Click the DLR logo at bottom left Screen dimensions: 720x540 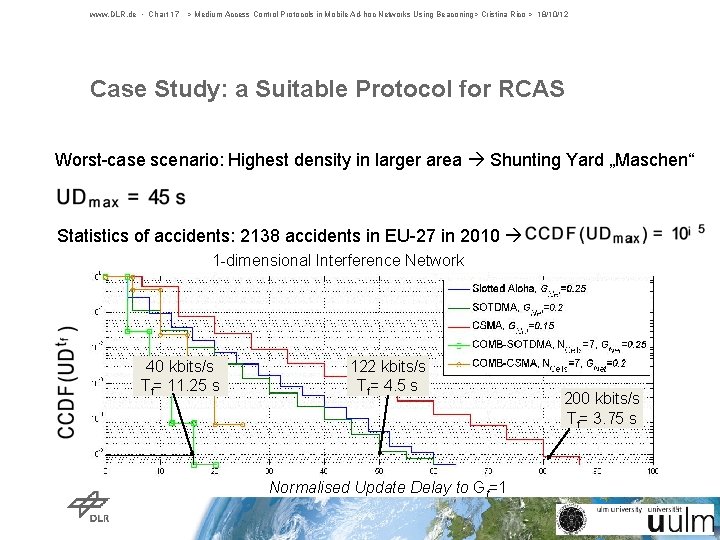(x=89, y=506)
